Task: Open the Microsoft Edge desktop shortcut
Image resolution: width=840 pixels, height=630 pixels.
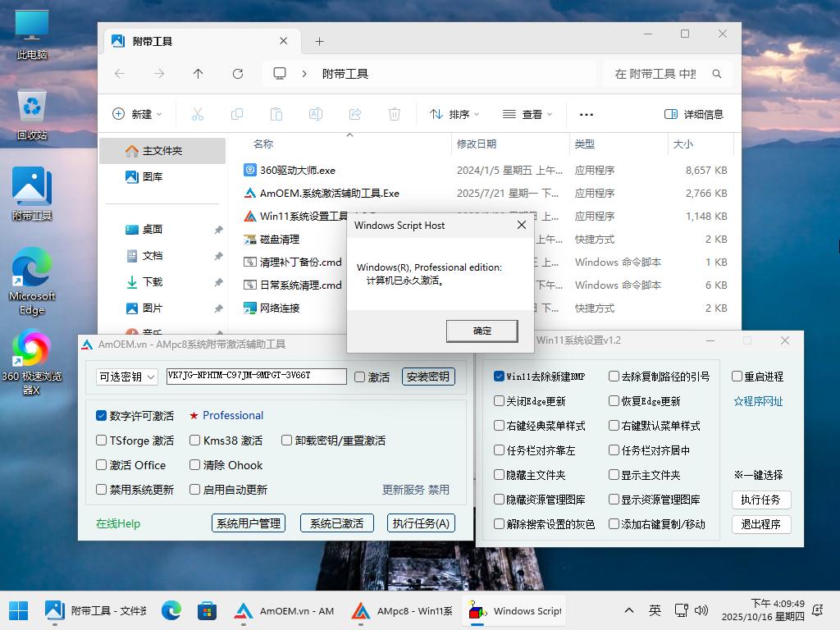Action: (32, 268)
